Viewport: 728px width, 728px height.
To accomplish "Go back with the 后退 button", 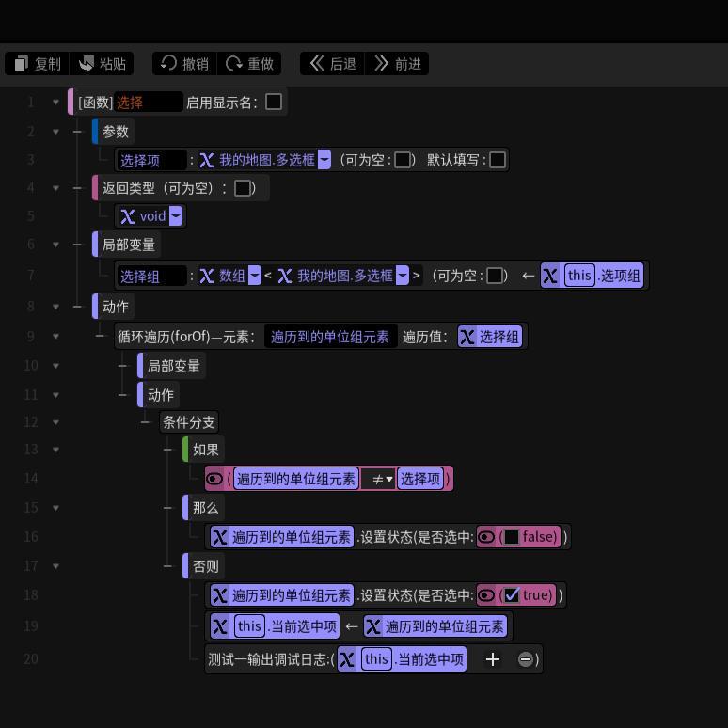I will point(332,64).
